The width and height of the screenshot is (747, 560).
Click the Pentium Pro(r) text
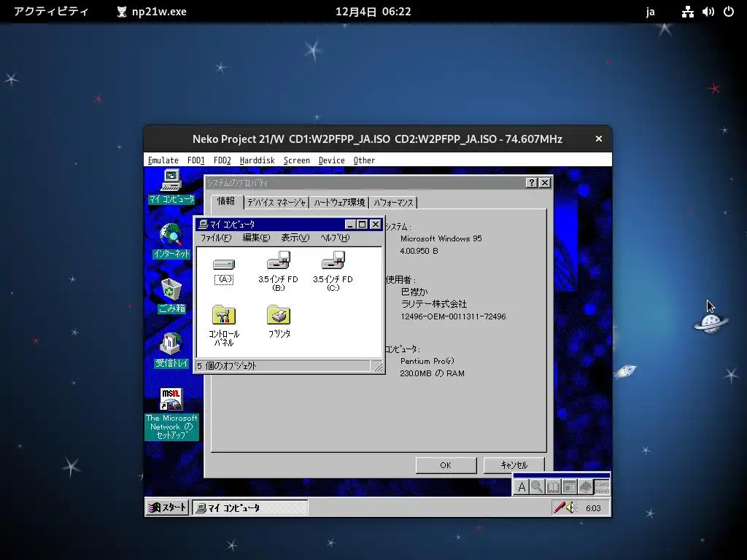[x=427, y=361]
